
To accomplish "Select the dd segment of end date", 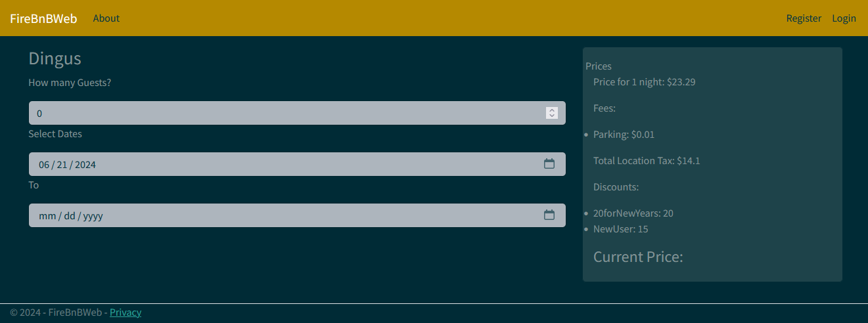I will (70, 216).
